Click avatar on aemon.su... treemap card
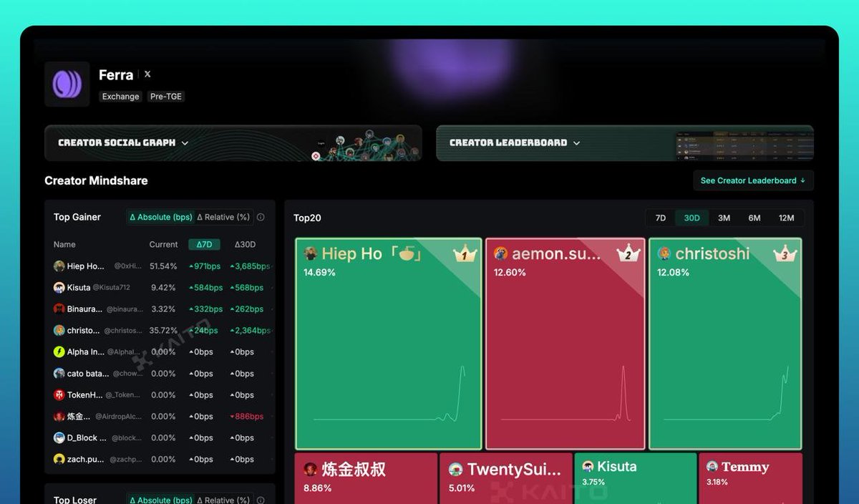This screenshot has height=504, width=859. (x=500, y=254)
